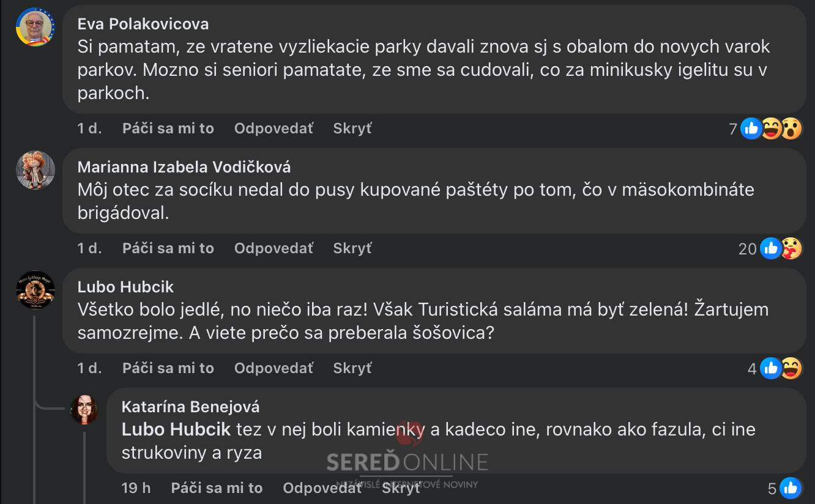Image resolution: width=815 pixels, height=504 pixels.
Task: Open Eva Polakovicova's name link
Action: coord(143,24)
